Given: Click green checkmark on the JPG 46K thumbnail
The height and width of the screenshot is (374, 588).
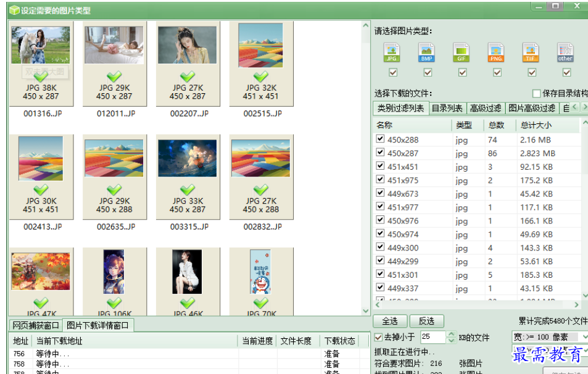Looking at the screenshot, I should click(x=188, y=303).
